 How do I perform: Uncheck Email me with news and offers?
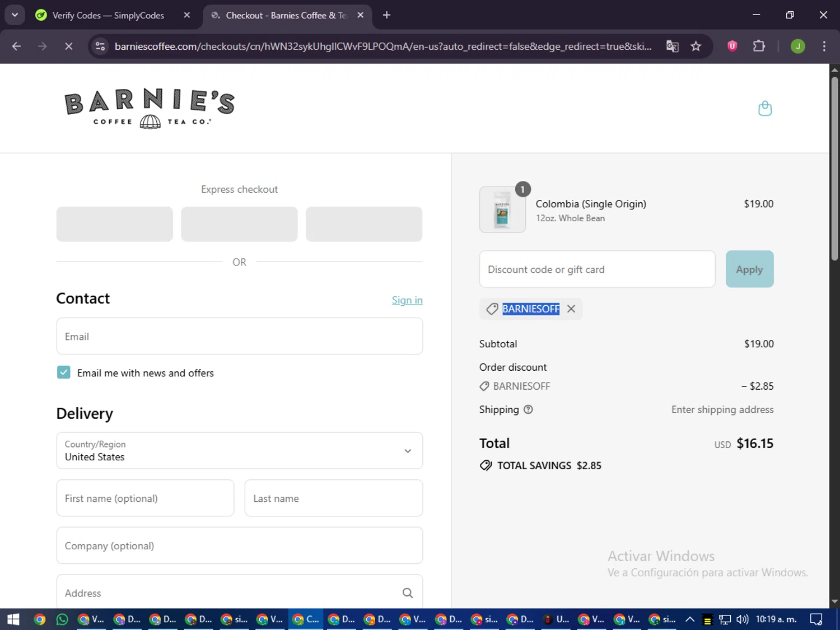[x=64, y=372]
